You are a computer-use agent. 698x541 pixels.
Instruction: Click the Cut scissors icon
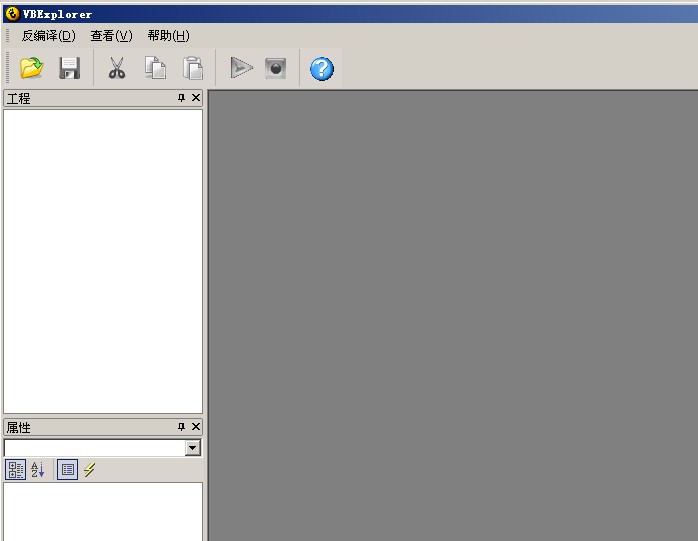tap(117, 68)
